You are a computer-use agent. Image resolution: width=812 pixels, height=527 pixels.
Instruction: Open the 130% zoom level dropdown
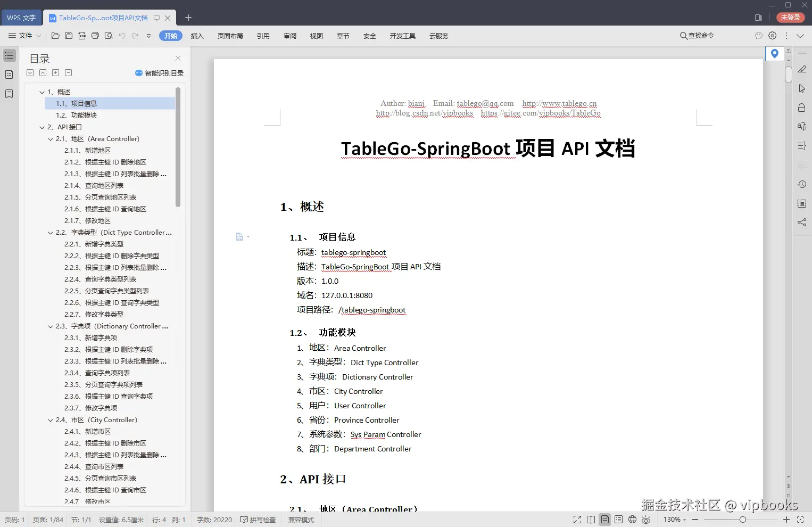point(685,520)
